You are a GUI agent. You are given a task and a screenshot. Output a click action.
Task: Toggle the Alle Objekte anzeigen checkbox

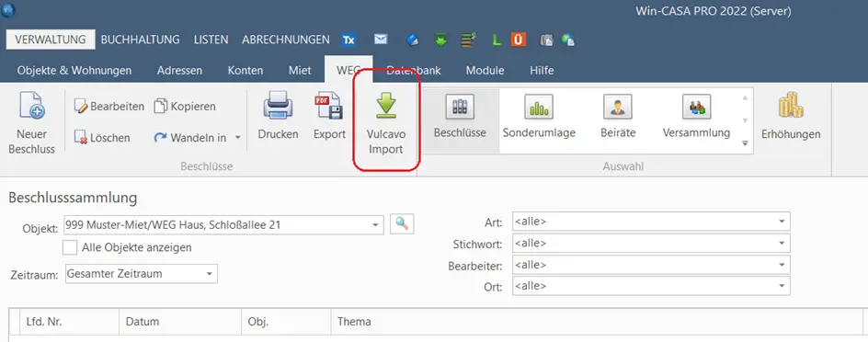point(70,247)
